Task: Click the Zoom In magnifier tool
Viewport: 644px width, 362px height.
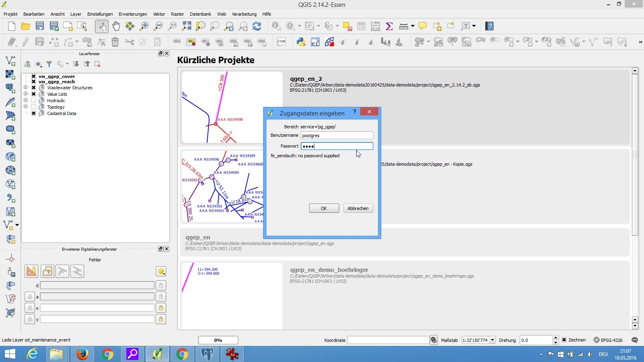Action: [x=144, y=26]
